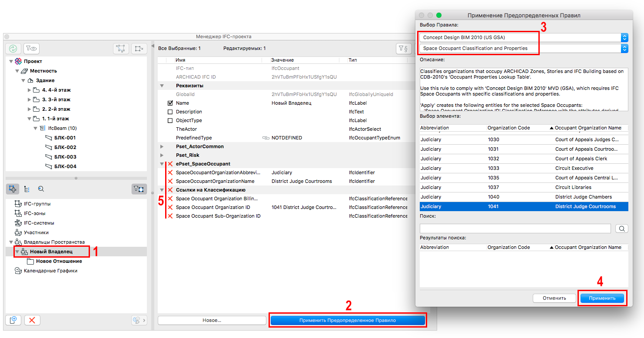Remove the Ссылки на Классификацию group
Viewport: 644px width, 338px height.
[170, 190]
